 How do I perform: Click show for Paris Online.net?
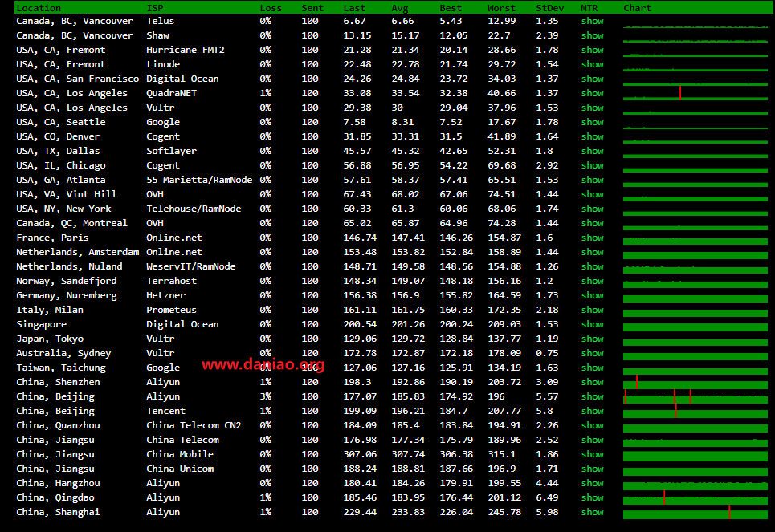[x=592, y=238]
